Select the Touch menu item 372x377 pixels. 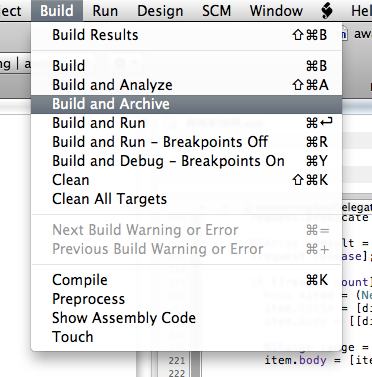(187, 337)
